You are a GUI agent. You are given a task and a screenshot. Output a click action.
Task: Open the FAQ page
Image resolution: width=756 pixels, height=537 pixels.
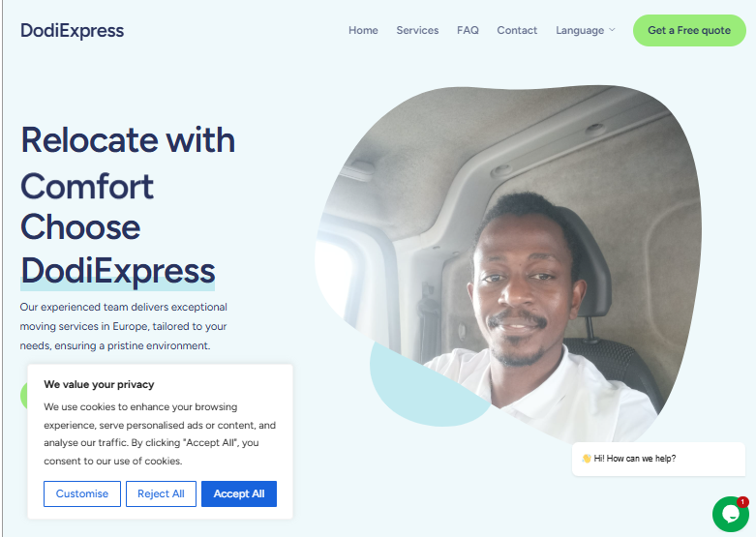click(x=468, y=30)
